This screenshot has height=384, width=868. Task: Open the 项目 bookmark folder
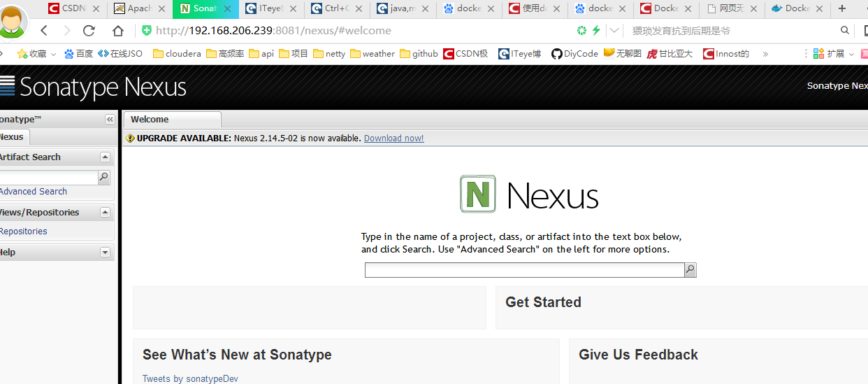294,54
